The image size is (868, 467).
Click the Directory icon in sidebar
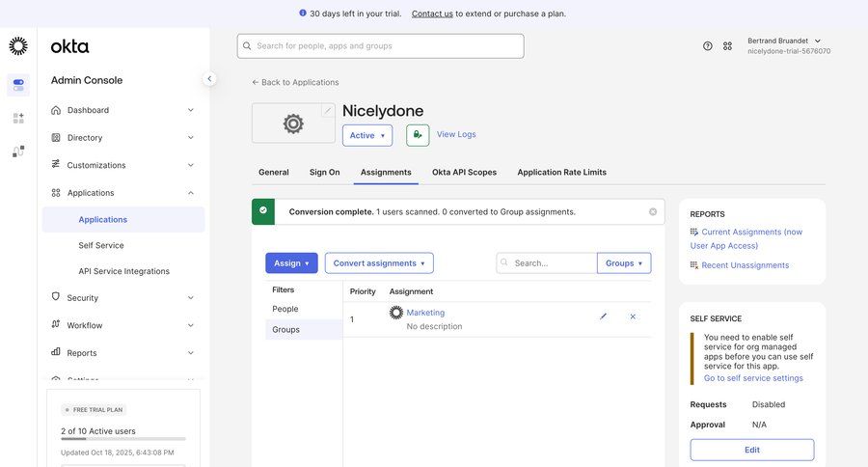(56, 137)
